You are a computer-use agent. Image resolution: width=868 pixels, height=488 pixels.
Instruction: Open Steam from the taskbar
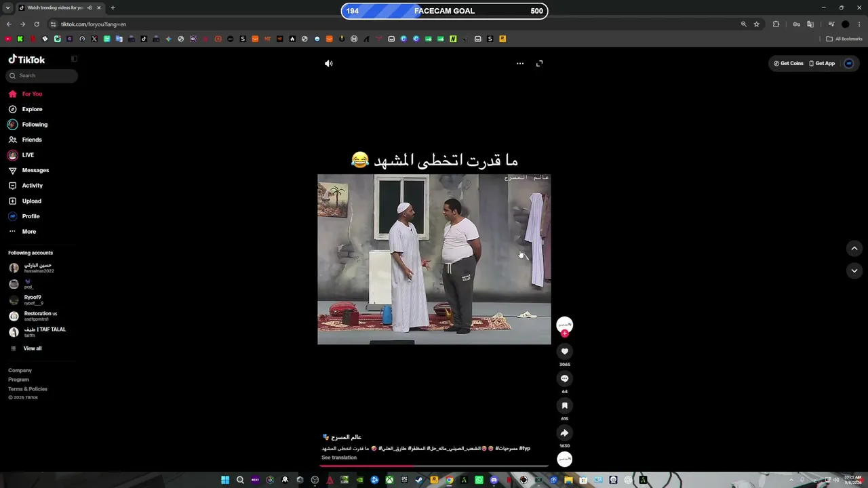419,480
